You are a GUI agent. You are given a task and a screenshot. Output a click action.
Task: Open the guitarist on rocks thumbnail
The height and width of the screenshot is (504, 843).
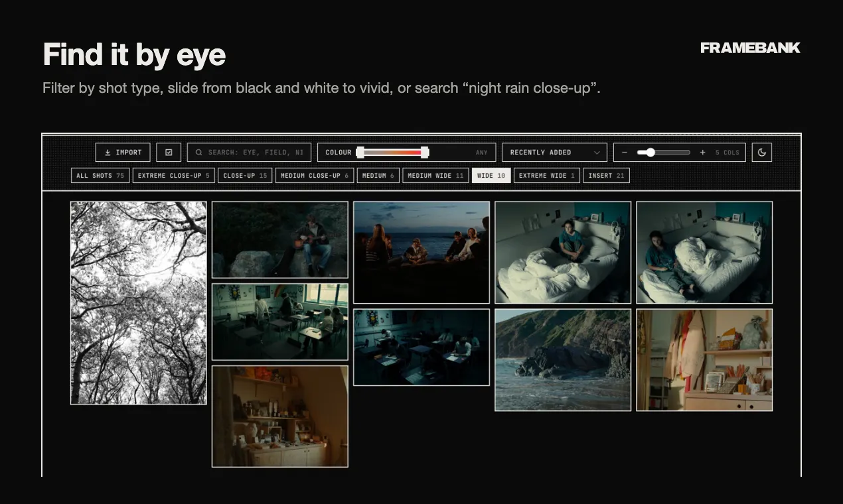click(x=280, y=239)
